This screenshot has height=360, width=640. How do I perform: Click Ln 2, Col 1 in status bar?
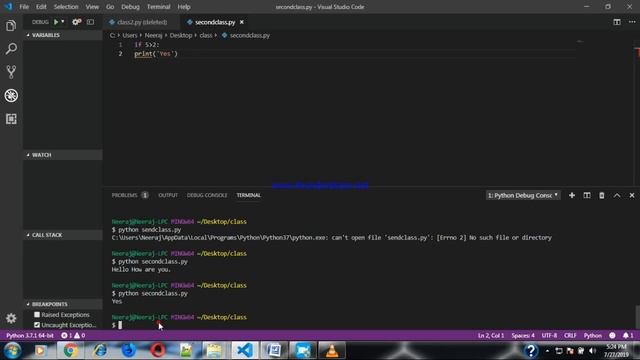(491, 336)
